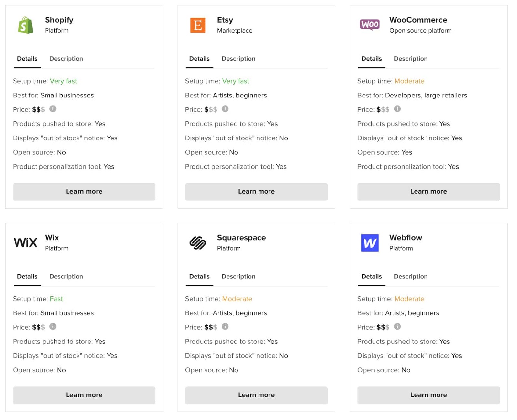Click the price info icon for WooCommerce

click(x=397, y=109)
